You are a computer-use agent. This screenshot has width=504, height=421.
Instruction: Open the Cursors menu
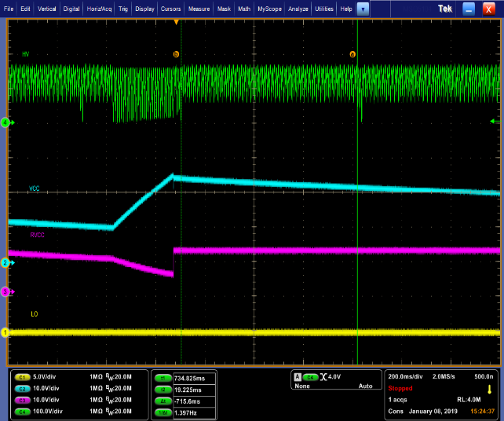(170, 8)
